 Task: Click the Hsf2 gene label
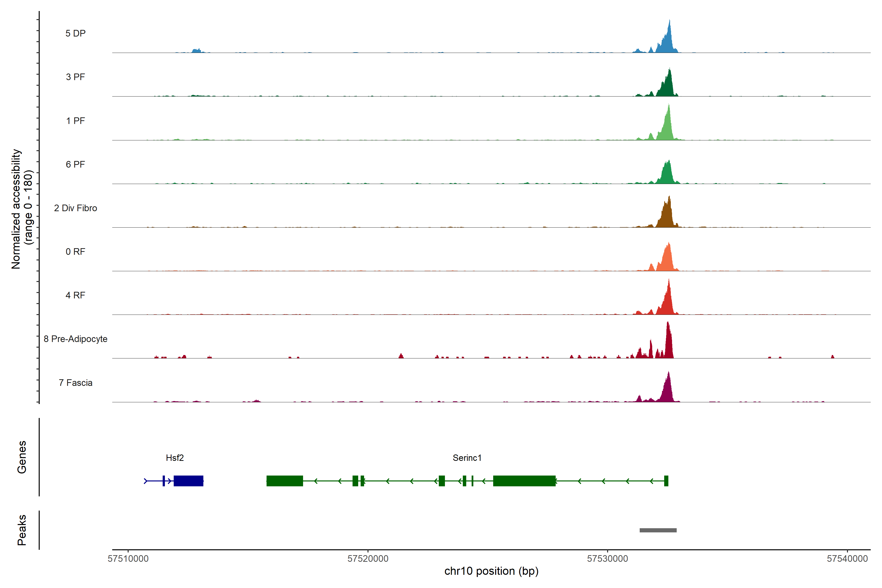tap(175, 457)
